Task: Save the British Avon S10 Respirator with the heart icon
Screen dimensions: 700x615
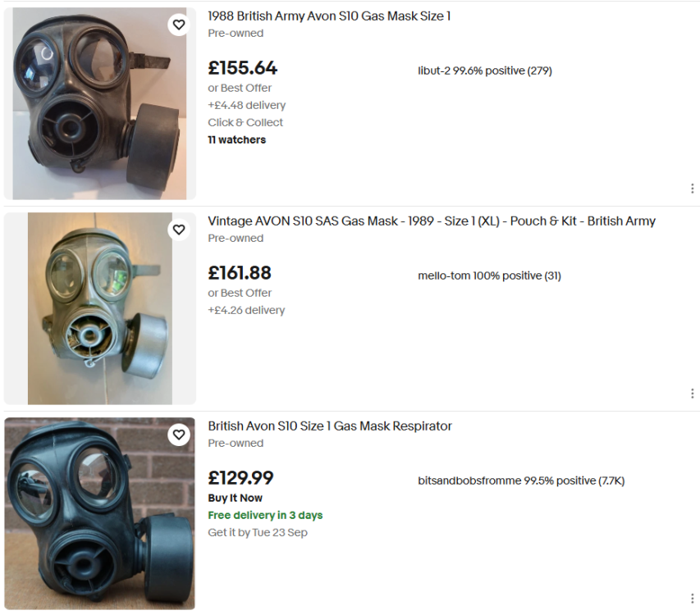Action: pyautogui.click(x=179, y=435)
